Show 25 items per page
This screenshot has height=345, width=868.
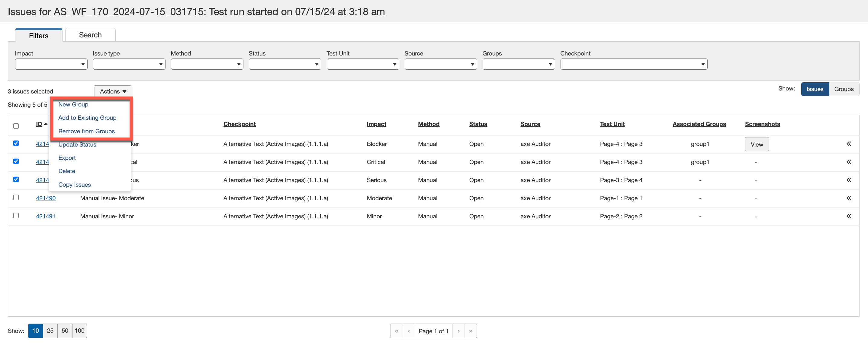[50, 331]
